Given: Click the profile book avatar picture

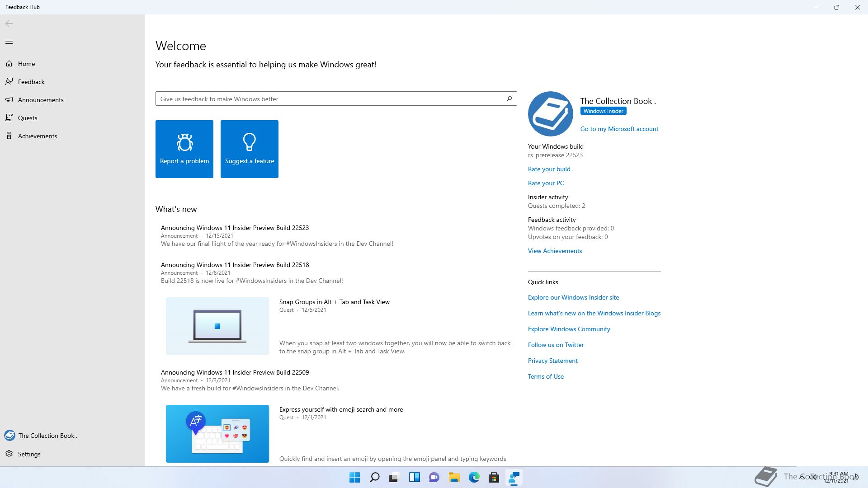Looking at the screenshot, I should 551,114.
